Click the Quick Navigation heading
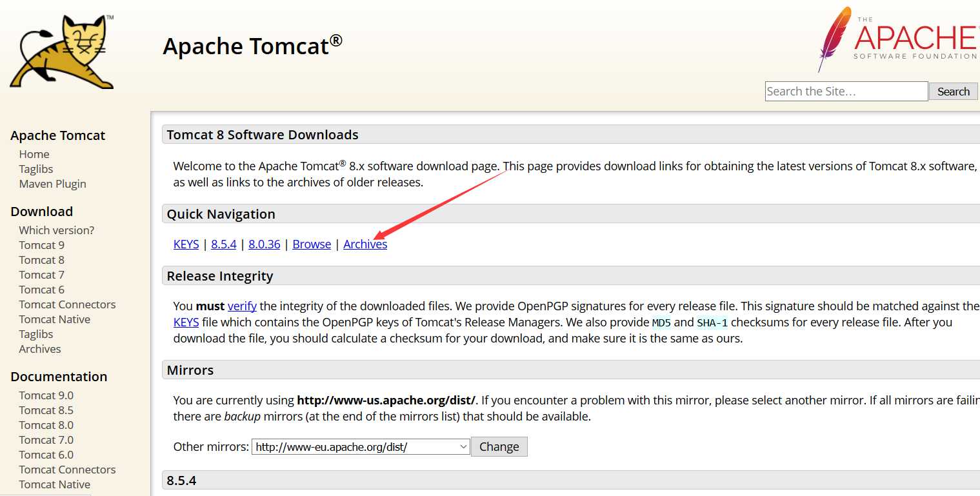The image size is (980, 496). (221, 214)
